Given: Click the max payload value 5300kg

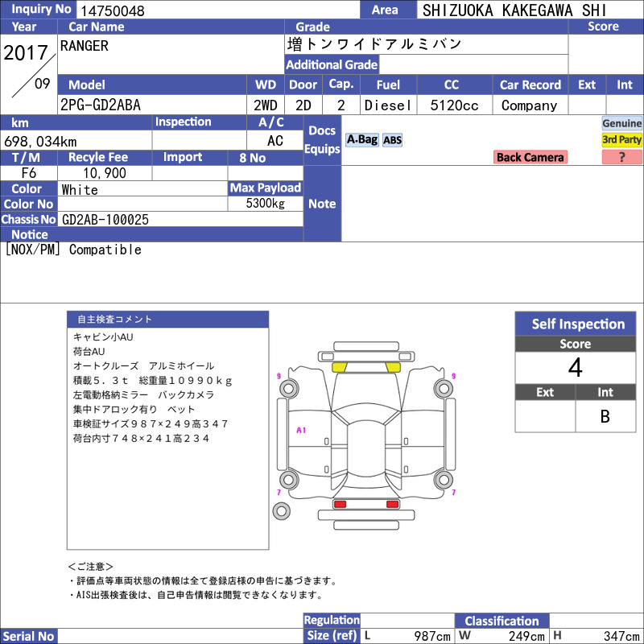Looking at the screenshot, I should click(x=266, y=204).
